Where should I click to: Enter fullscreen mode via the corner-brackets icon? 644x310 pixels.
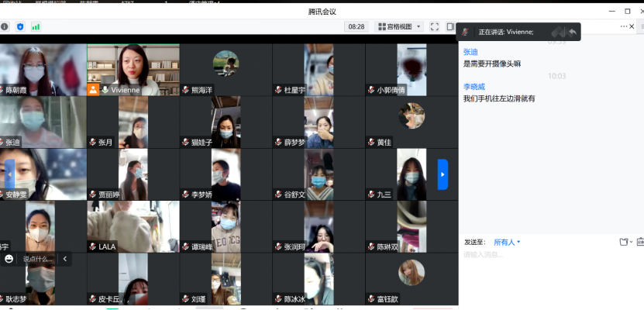click(435, 26)
